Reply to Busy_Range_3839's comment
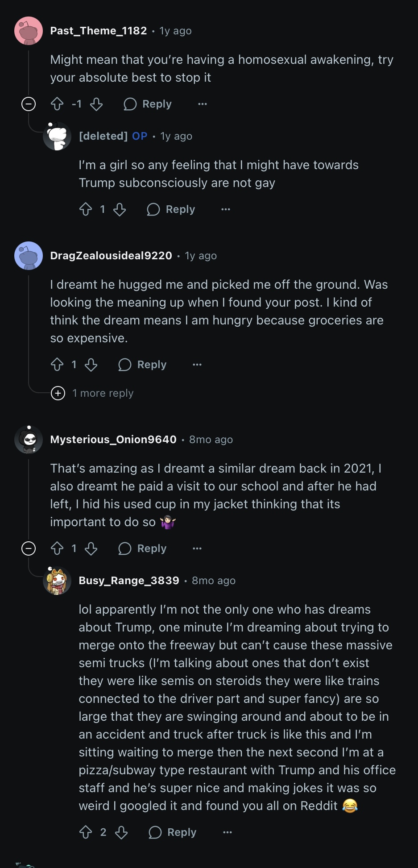Image resolution: width=418 pixels, height=868 pixels. [173, 832]
